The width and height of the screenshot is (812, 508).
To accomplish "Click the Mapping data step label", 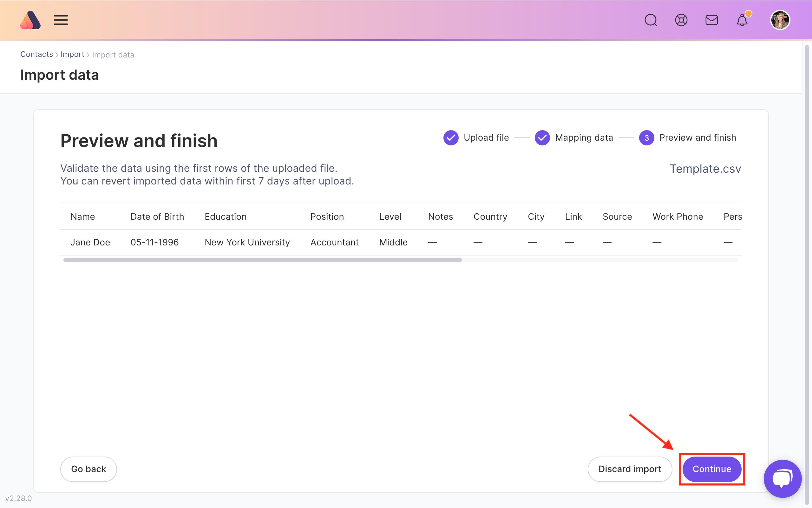I will 584,138.
